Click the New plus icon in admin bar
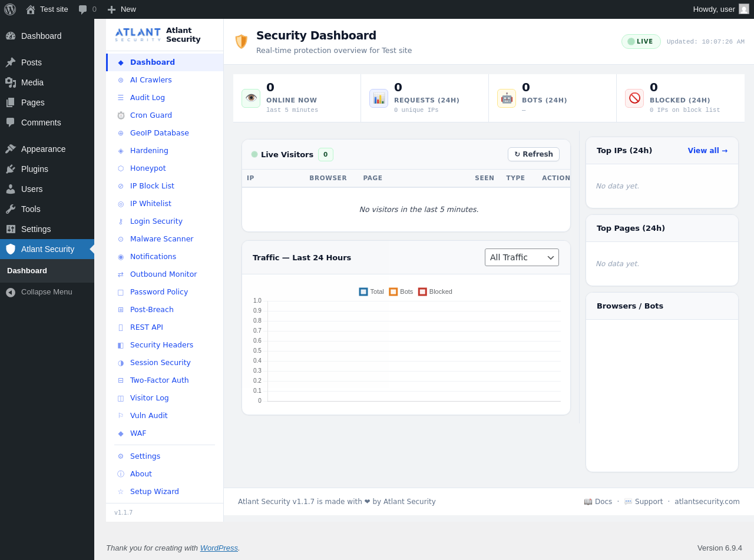This screenshot has height=560, width=754. click(x=111, y=9)
